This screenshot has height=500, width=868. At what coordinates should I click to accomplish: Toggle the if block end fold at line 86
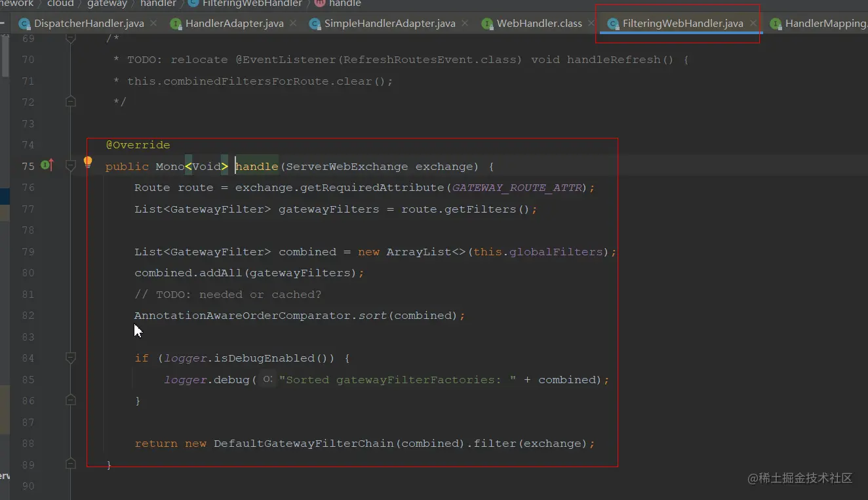coord(71,400)
